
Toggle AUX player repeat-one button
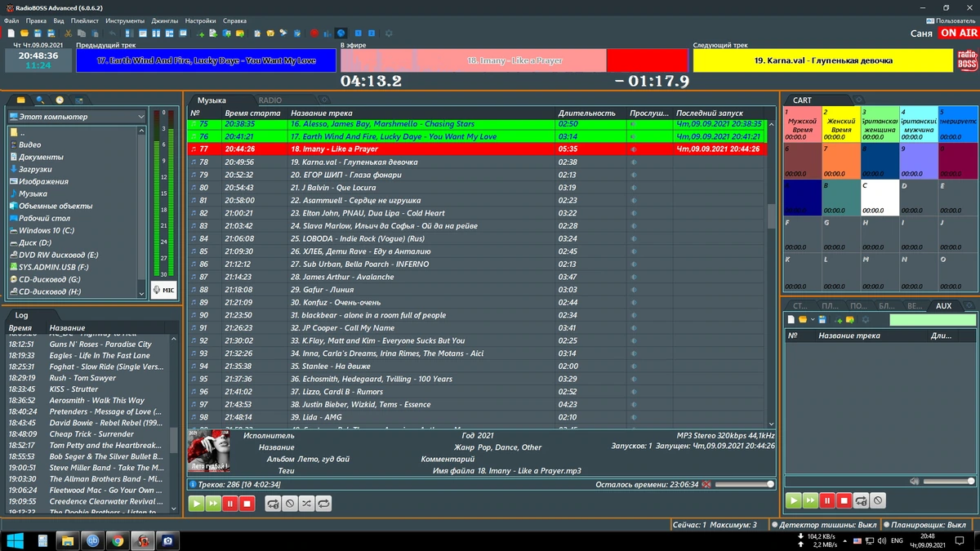coord(862,500)
